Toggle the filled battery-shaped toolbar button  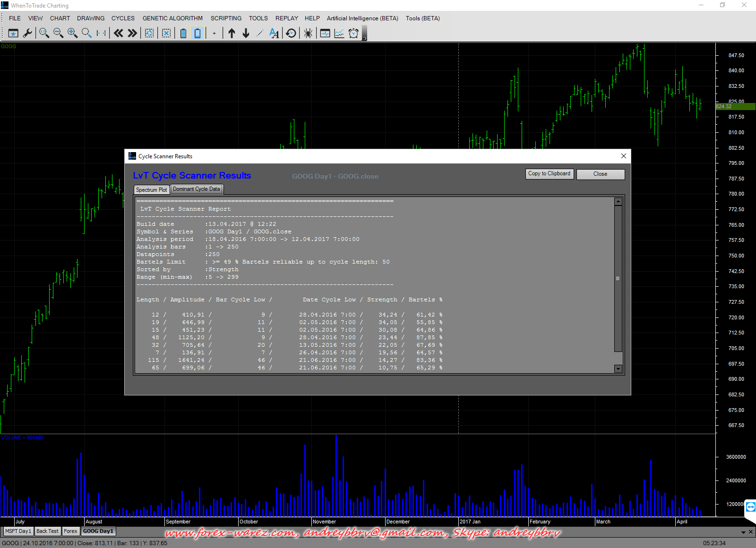click(183, 33)
